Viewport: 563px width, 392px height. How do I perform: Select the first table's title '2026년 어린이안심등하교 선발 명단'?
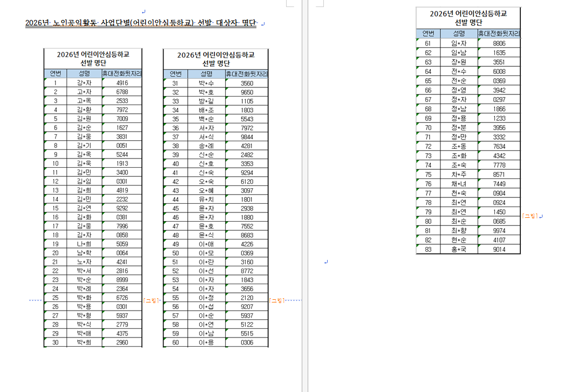93,58
